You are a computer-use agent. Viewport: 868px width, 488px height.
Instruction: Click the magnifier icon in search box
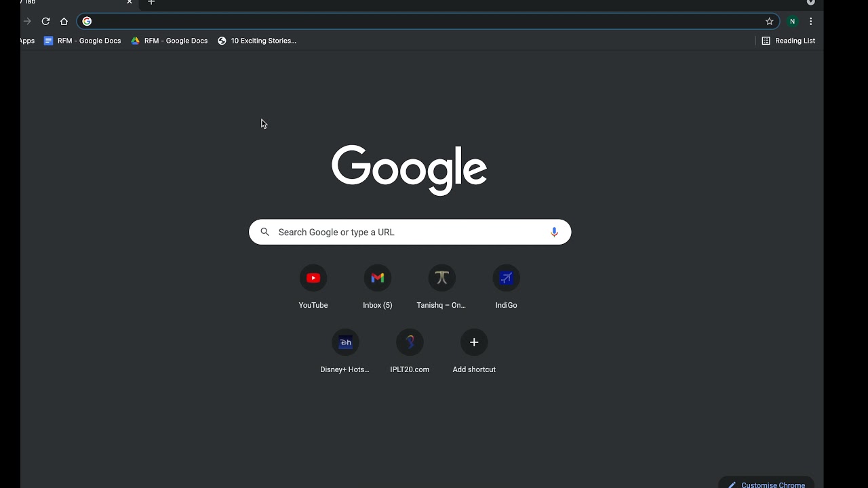[x=265, y=232]
